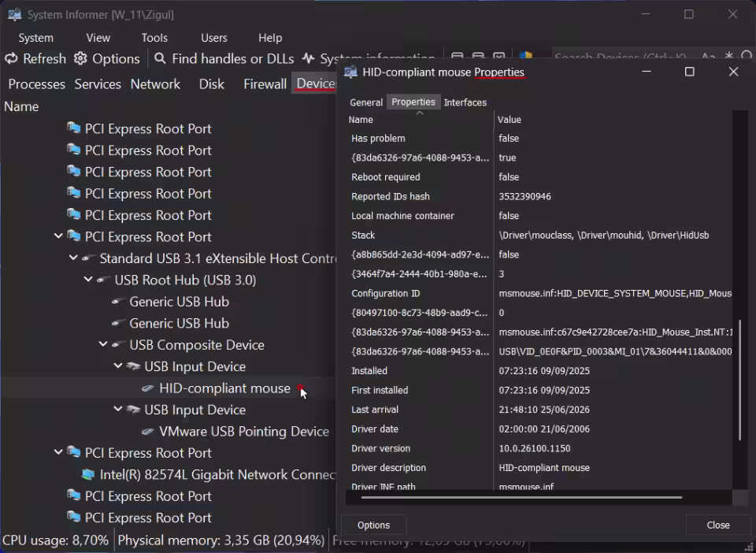Image resolution: width=756 pixels, height=553 pixels.
Task: Select the First installed property row
Action: (x=539, y=390)
